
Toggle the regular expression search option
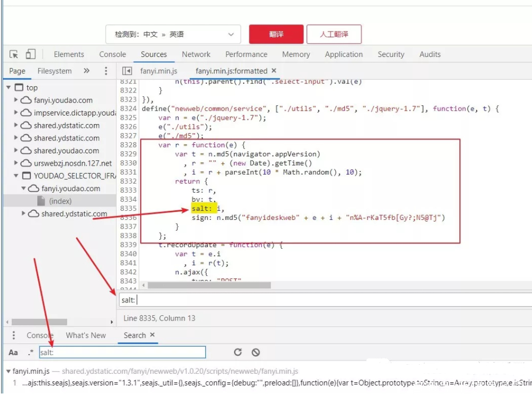[30, 352]
